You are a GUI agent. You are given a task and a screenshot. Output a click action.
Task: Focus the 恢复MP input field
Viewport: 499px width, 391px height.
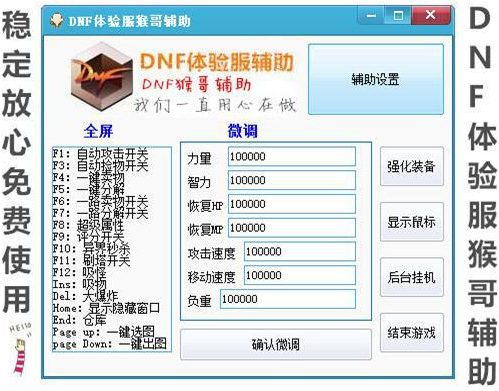tap(292, 228)
